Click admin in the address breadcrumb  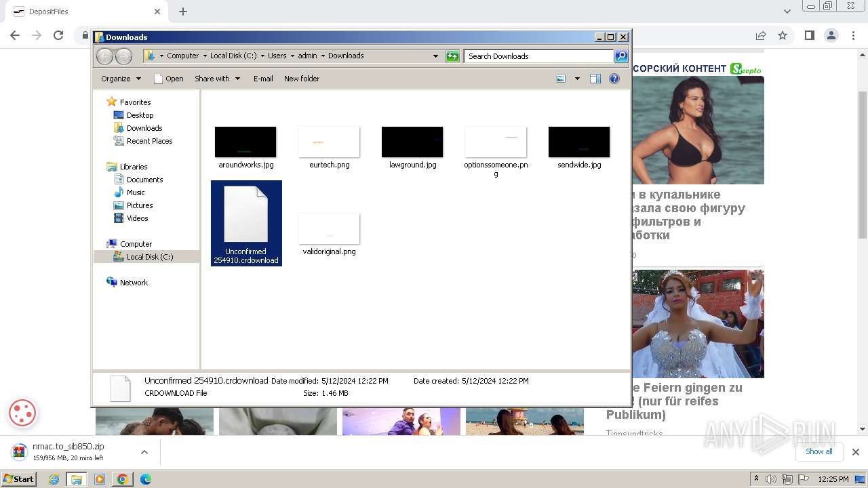(x=307, y=56)
